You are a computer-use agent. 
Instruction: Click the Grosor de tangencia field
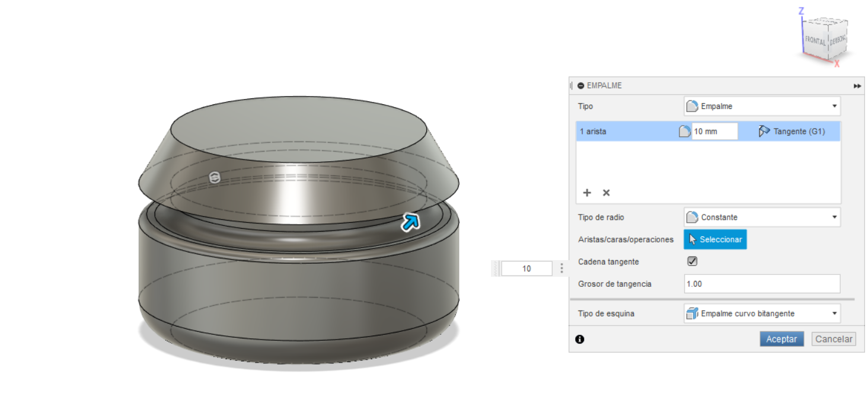(762, 284)
